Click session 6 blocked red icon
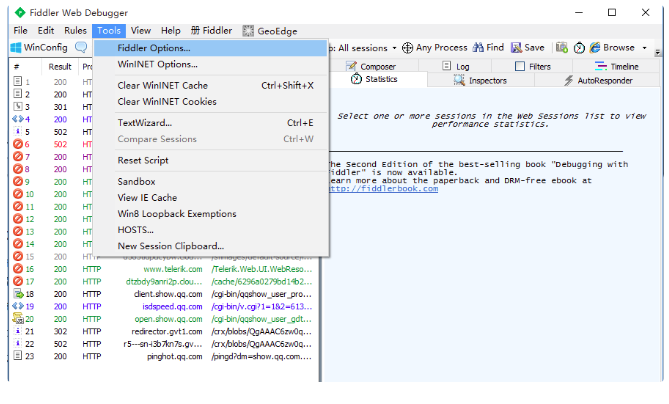Viewport: 669px width, 404px height. click(x=18, y=144)
